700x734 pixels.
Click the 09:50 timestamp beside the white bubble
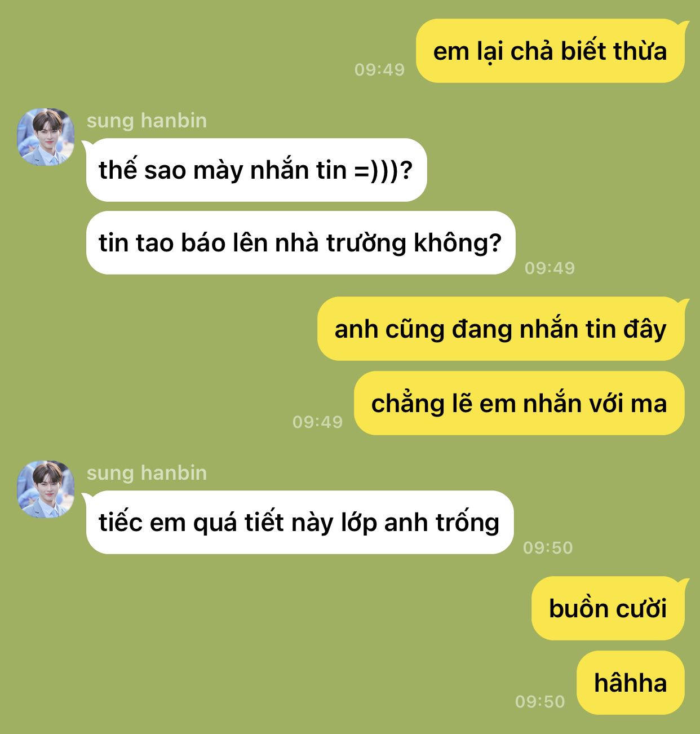coord(548,547)
